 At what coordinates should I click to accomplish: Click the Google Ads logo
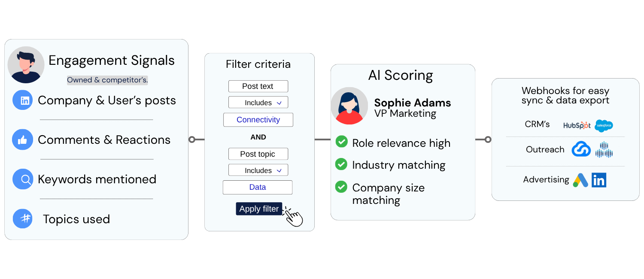tap(580, 180)
